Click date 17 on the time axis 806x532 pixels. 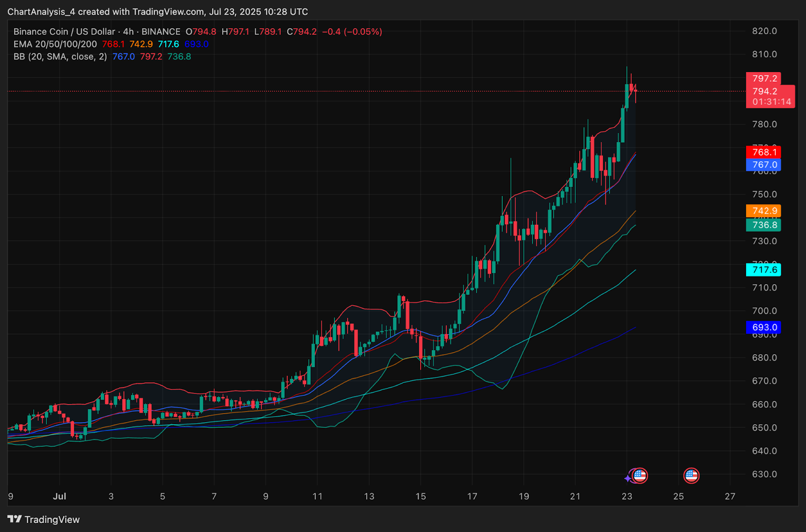(x=472, y=496)
